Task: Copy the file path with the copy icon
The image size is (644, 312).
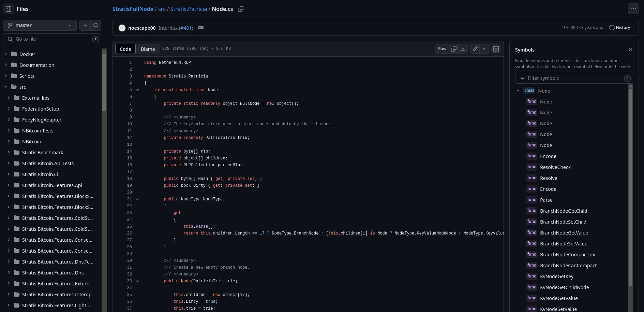Action: click(x=241, y=9)
